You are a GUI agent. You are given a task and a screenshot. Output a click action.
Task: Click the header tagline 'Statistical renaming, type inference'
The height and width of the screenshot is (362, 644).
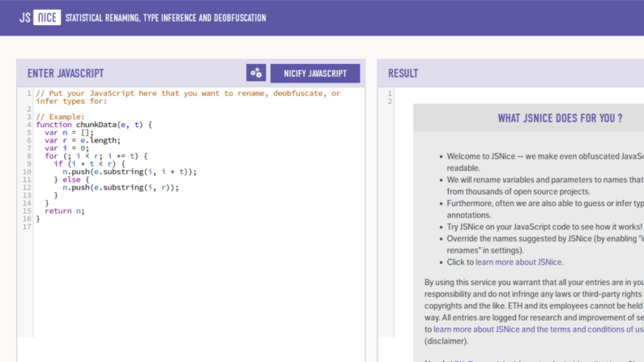coord(165,18)
